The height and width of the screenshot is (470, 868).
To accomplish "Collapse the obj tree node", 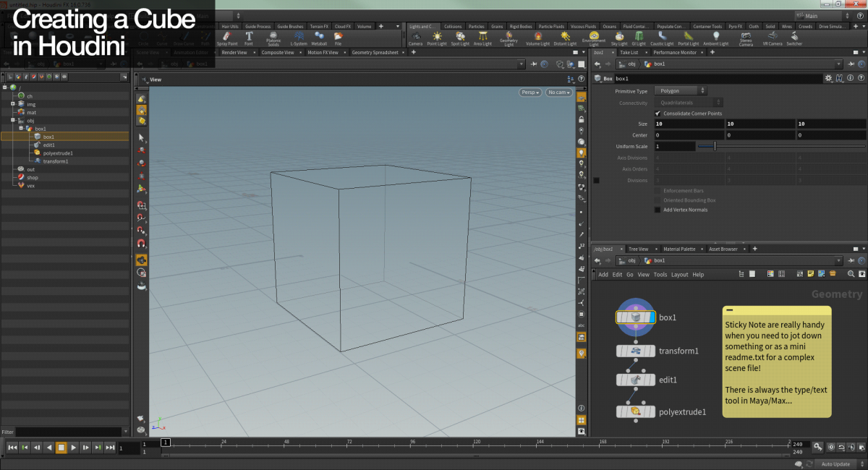I will (13, 121).
